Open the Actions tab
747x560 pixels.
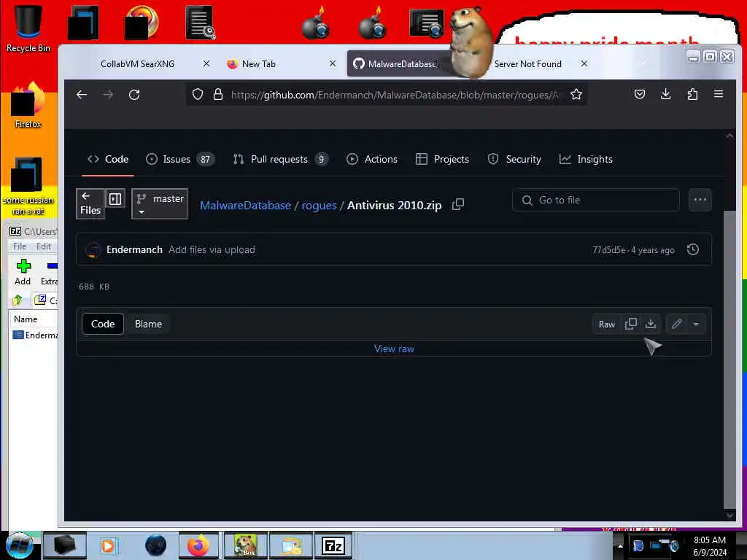(372, 159)
